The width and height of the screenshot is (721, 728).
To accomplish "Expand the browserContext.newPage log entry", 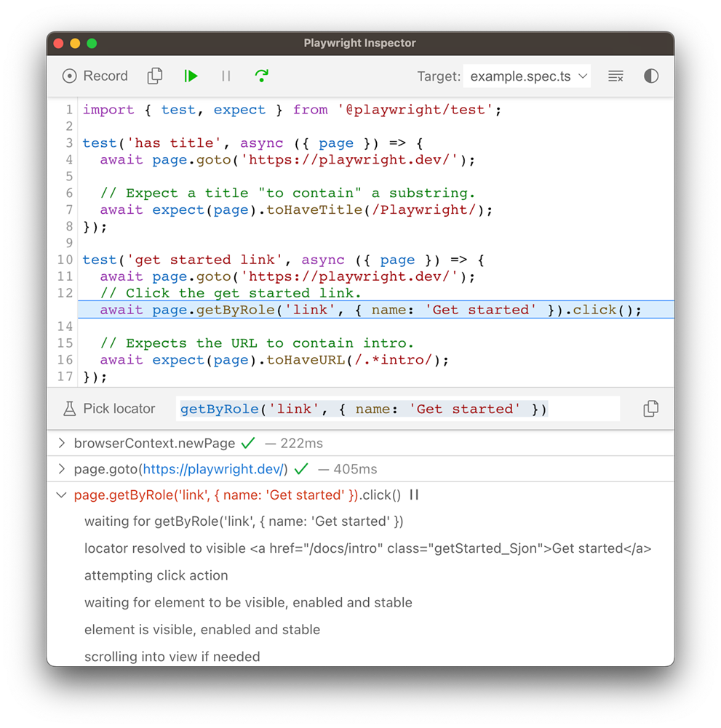I will click(x=61, y=444).
